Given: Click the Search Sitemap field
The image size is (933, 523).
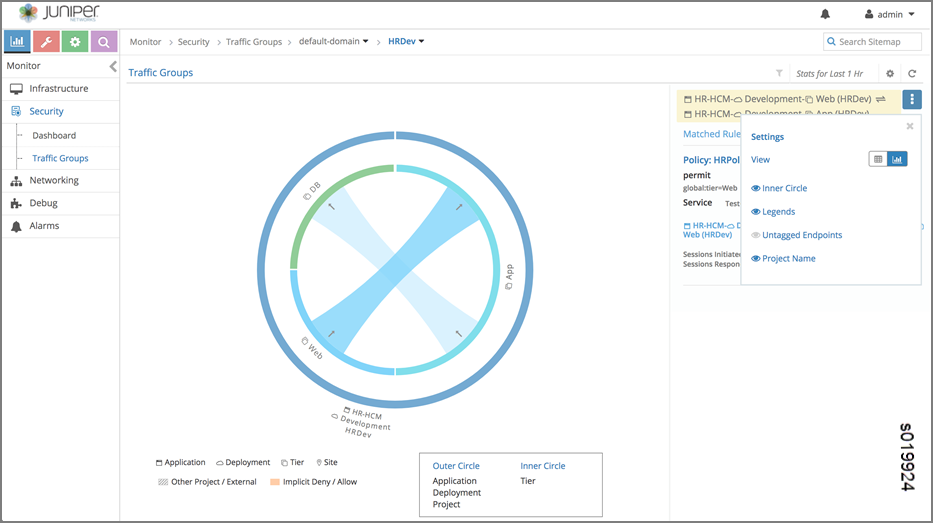Looking at the screenshot, I should 872,42.
